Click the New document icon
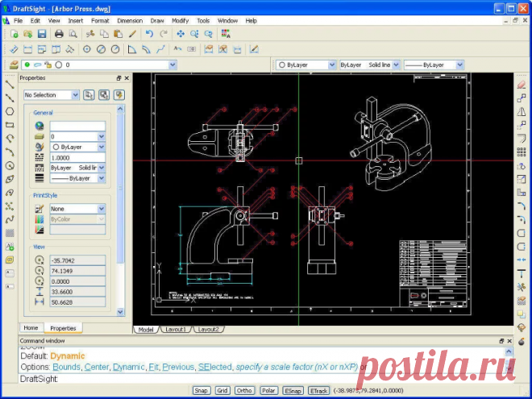Screen dimensions: 532x399 (x=14, y=34)
